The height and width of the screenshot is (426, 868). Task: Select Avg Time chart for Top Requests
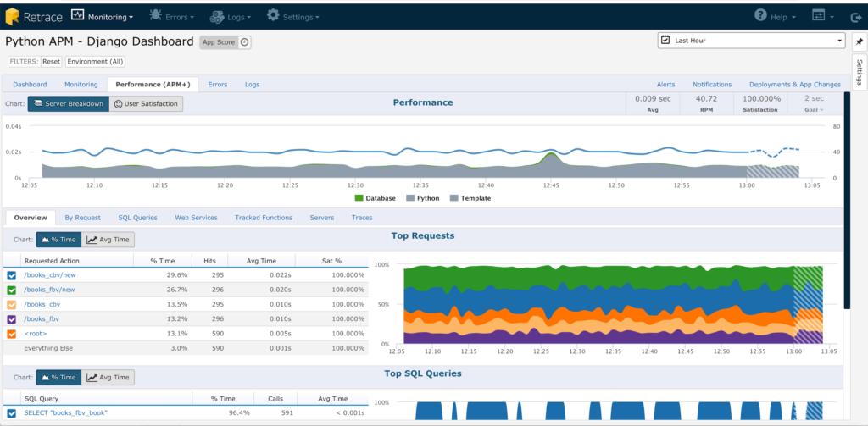(x=108, y=240)
